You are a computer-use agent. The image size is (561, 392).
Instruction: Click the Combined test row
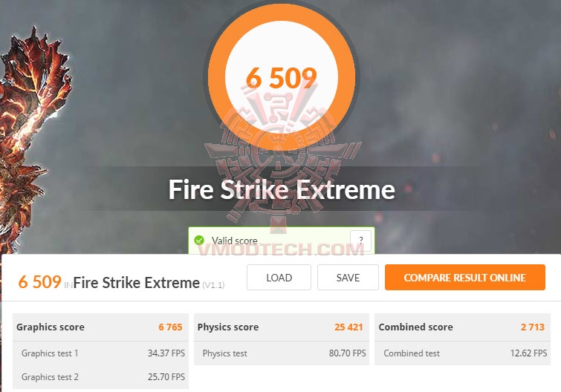[x=462, y=353]
